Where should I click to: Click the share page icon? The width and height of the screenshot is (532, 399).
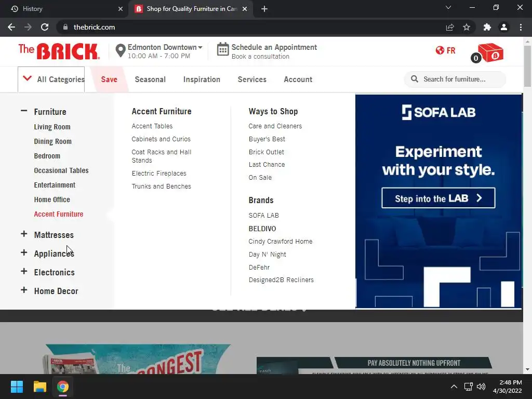tap(450, 27)
